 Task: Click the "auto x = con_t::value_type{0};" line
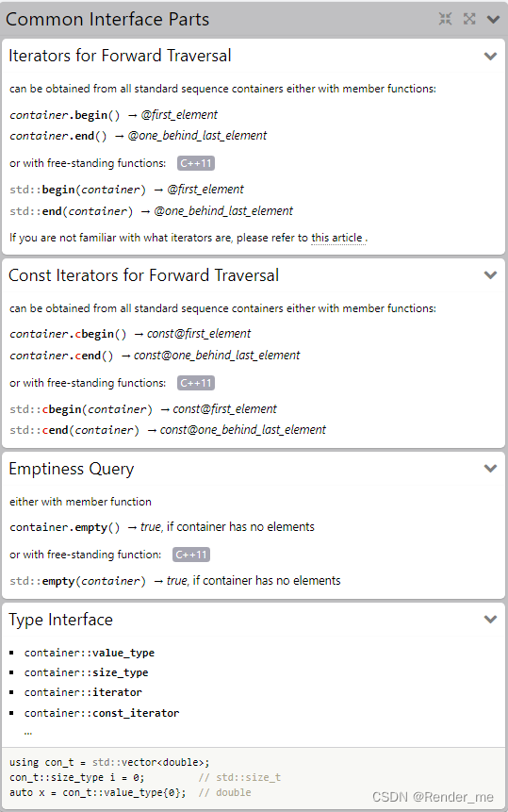tap(97, 792)
